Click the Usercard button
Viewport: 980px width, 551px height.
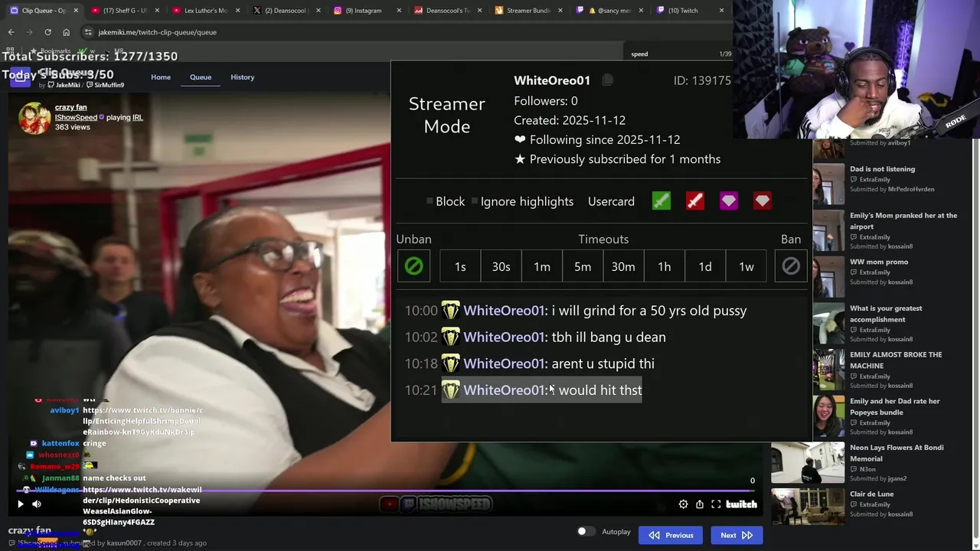611,201
